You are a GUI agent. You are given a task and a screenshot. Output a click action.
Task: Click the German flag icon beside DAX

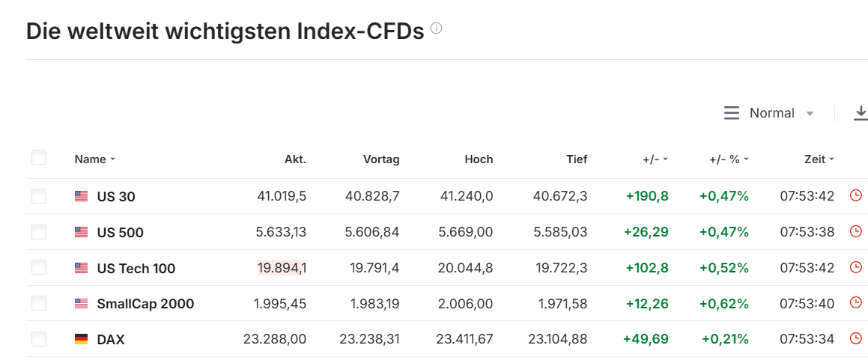click(82, 339)
